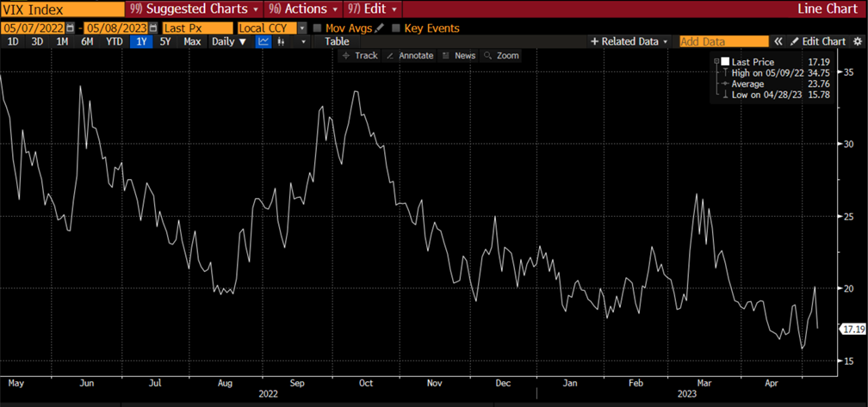Click the 17.19 last price axis label
The height and width of the screenshot is (407, 868).
(853, 329)
